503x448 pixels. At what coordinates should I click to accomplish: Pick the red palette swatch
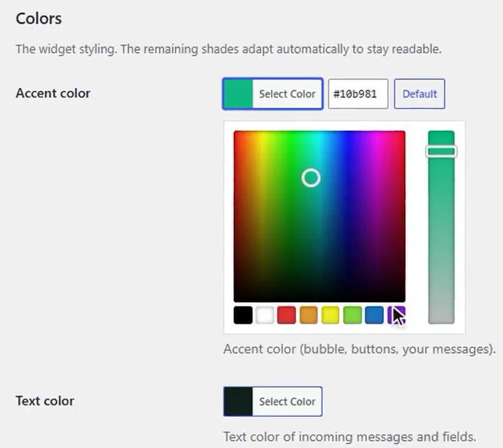point(286,315)
